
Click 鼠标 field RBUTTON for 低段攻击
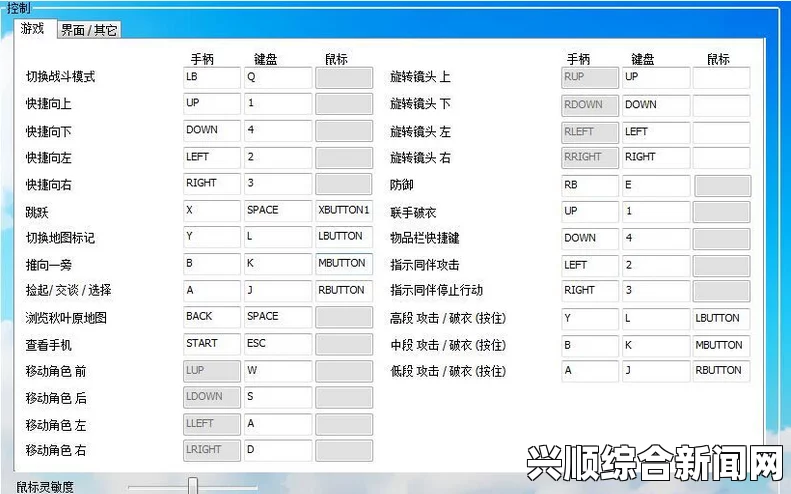(x=721, y=371)
